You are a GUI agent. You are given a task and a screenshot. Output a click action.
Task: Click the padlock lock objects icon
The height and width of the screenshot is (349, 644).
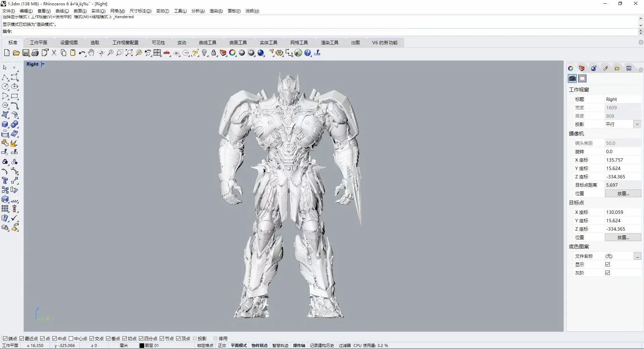(214, 53)
